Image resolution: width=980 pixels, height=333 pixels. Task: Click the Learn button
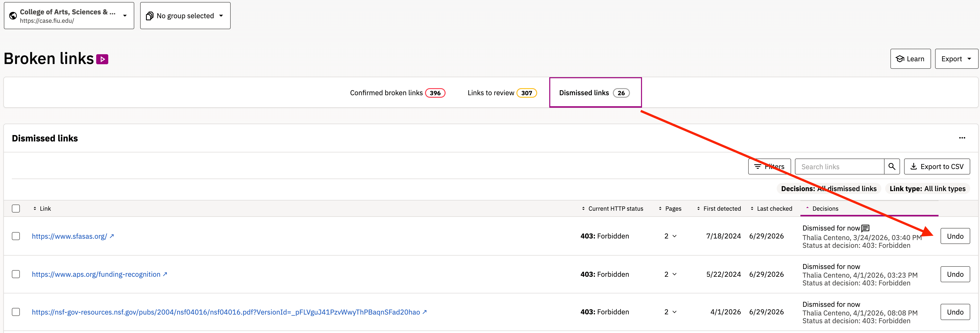coord(910,59)
